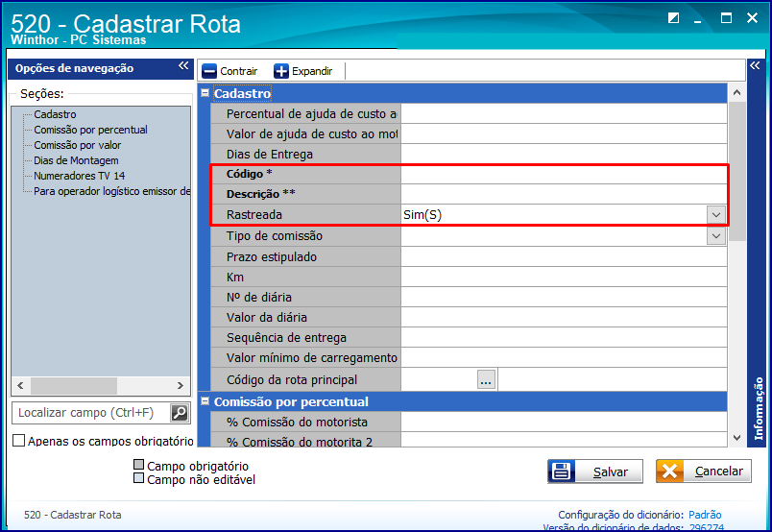Viewport: 772px width, 532px height.
Task: Click the Salvar button
Action: pos(595,472)
